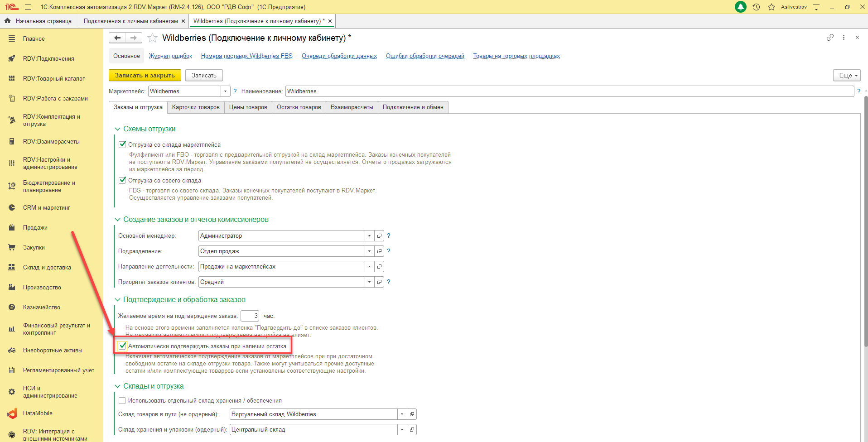868x442 pixels.
Task: Copy link to this form icon
Action: point(830,38)
